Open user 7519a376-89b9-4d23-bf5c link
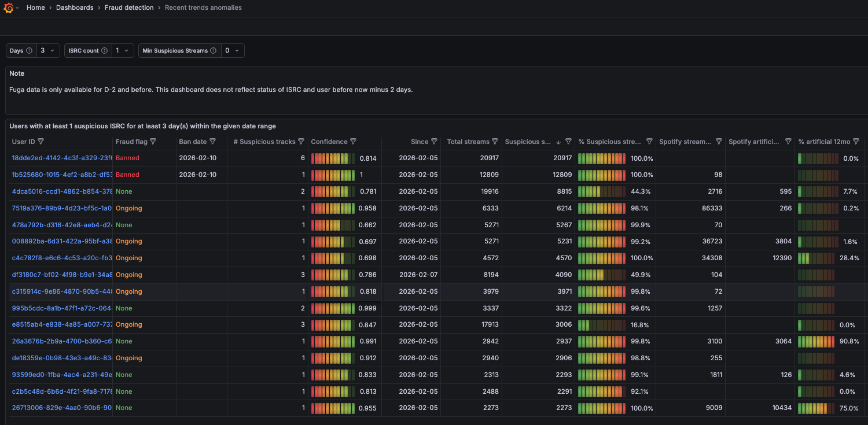The height and width of the screenshot is (425, 868). tap(62, 208)
